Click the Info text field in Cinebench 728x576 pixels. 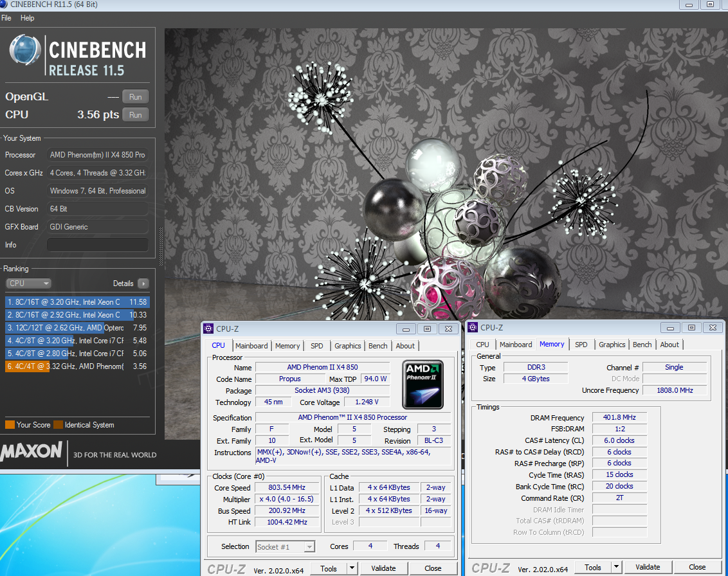[x=98, y=244]
